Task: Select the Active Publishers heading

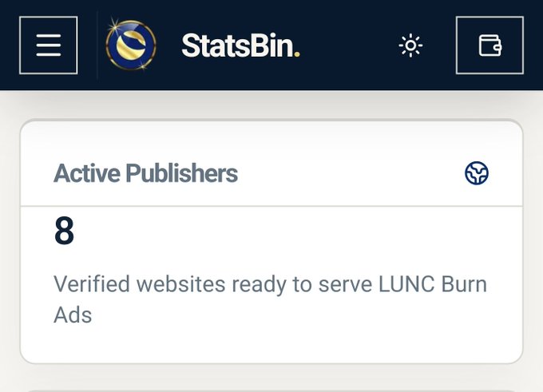Action: coord(146,172)
